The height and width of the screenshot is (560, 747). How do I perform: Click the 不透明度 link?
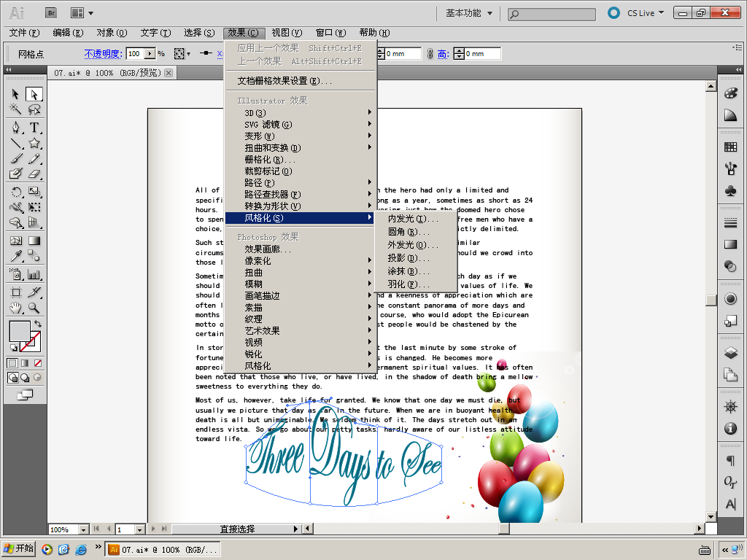point(104,54)
